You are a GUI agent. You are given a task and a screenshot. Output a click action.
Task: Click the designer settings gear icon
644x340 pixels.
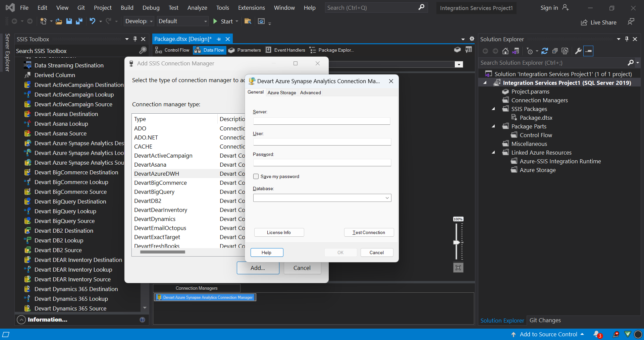[x=472, y=39]
